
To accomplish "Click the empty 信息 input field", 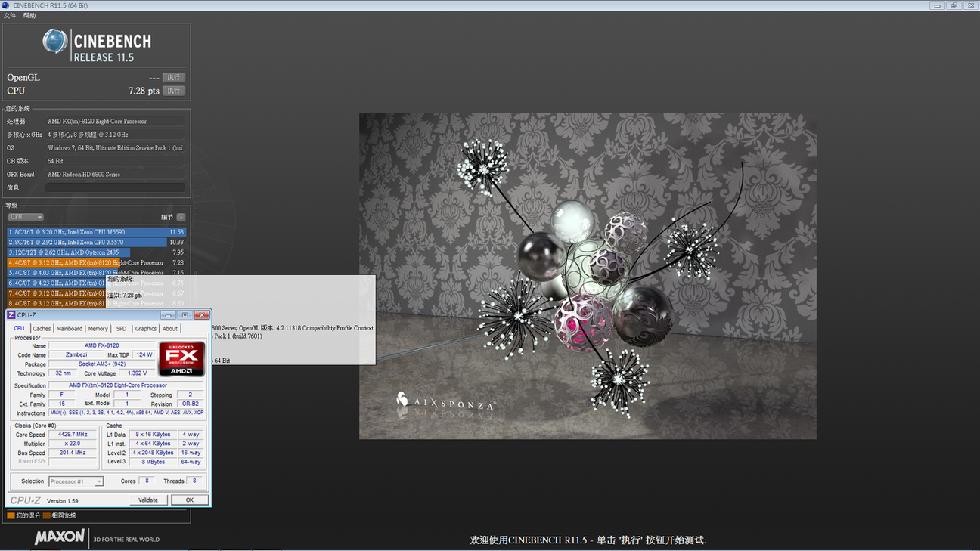I will coord(115,187).
